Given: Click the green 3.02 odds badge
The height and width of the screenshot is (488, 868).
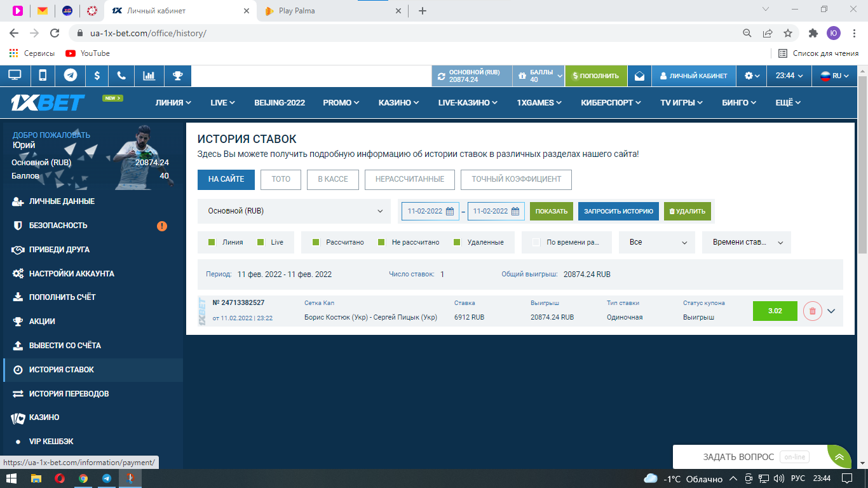Looking at the screenshot, I should (x=774, y=311).
